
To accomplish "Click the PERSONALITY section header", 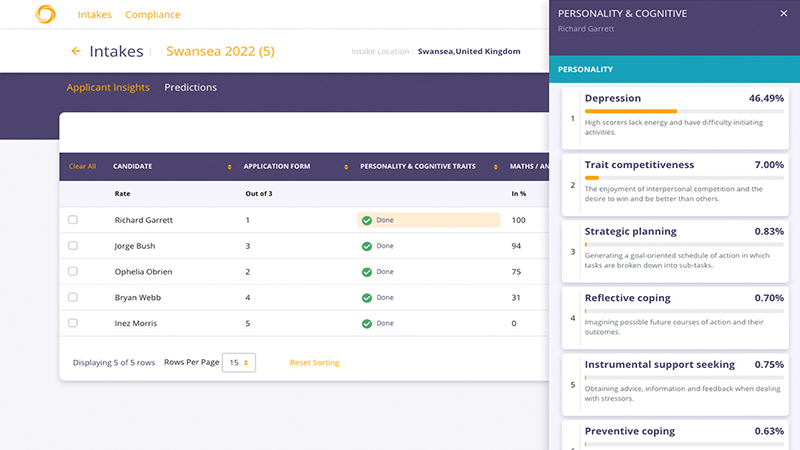I will tap(674, 69).
